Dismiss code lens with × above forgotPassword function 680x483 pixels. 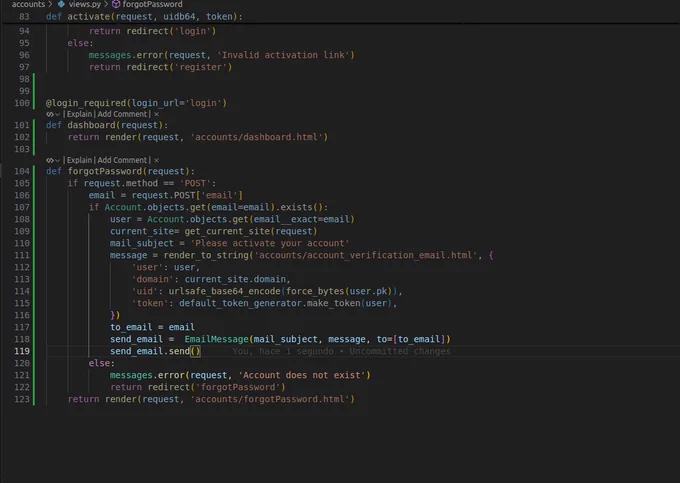click(x=156, y=160)
